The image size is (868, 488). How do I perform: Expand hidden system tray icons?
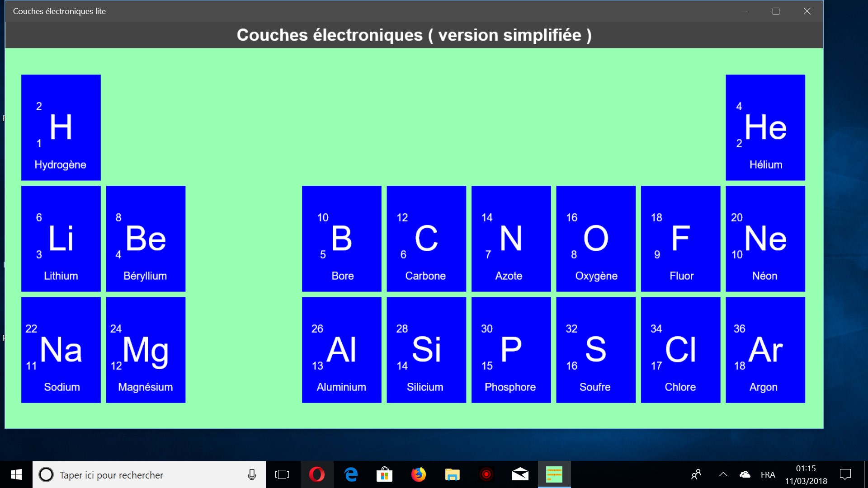[723, 474]
